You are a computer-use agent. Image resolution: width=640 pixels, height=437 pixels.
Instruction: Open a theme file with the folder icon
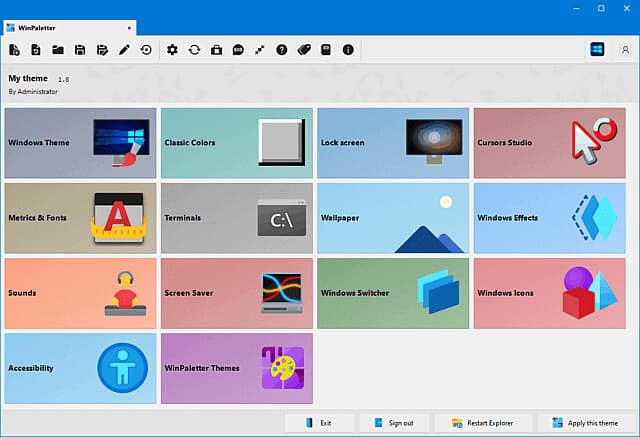click(x=58, y=50)
